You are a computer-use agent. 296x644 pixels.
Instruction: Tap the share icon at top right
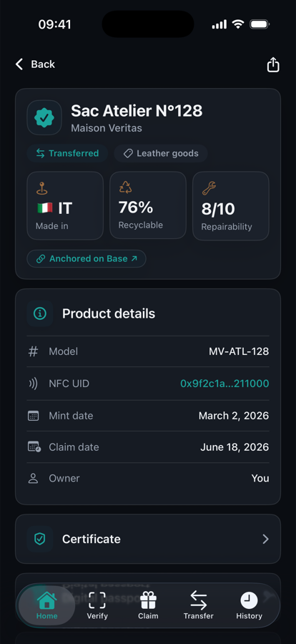(x=273, y=64)
